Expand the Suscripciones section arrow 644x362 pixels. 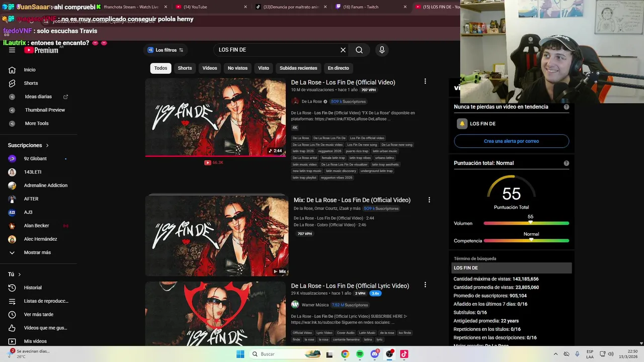pos(47,145)
